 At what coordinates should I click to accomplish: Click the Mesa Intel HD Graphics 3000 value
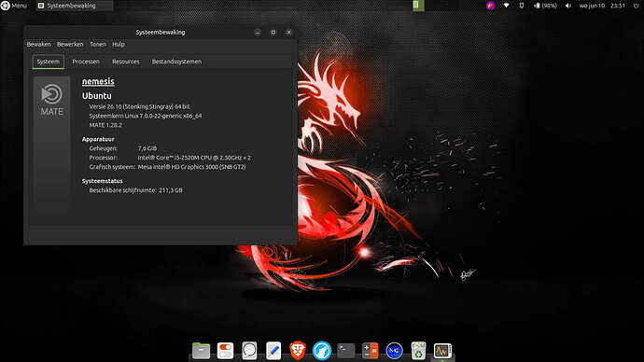click(192, 167)
